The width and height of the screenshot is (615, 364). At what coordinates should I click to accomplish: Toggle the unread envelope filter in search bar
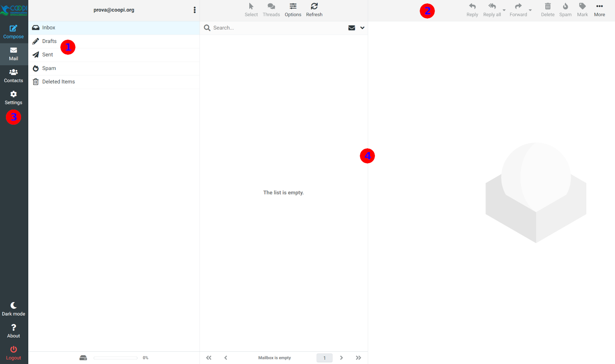tap(351, 28)
